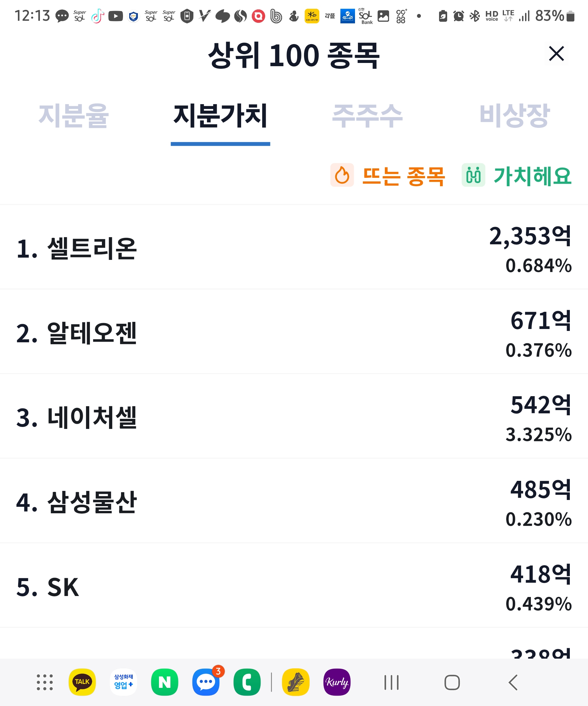Viewport: 588px width, 706px height.
Task: Tap the green 가치헤요 icon
Action: pyautogui.click(x=473, y=175)
